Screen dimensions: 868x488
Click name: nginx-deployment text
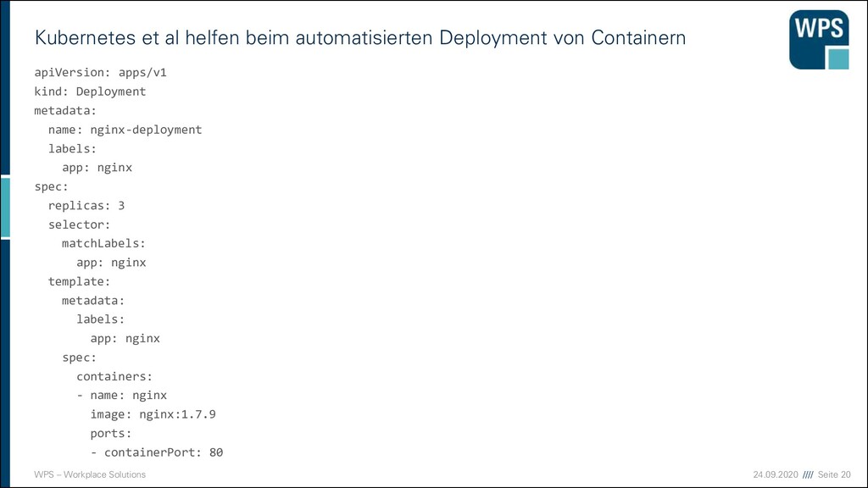click(x=125, y=130)
